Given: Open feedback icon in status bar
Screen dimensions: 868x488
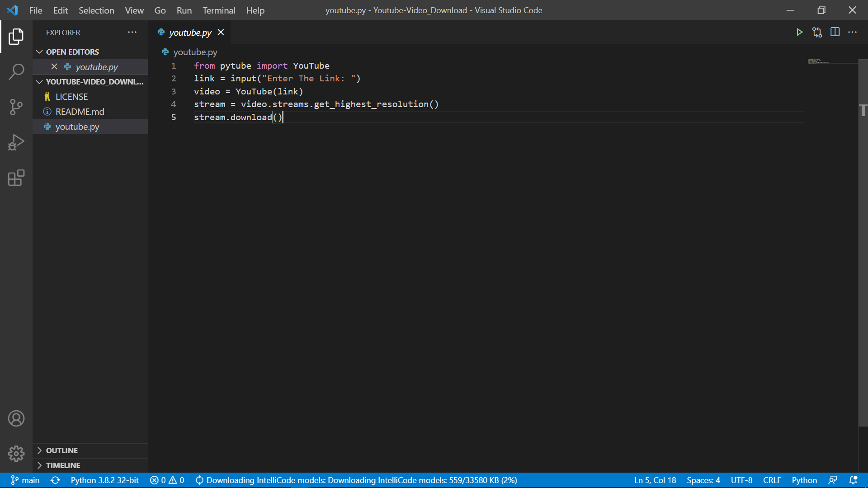Looking at the screenshot, I should pyautogui.click(x=833, y=480).
